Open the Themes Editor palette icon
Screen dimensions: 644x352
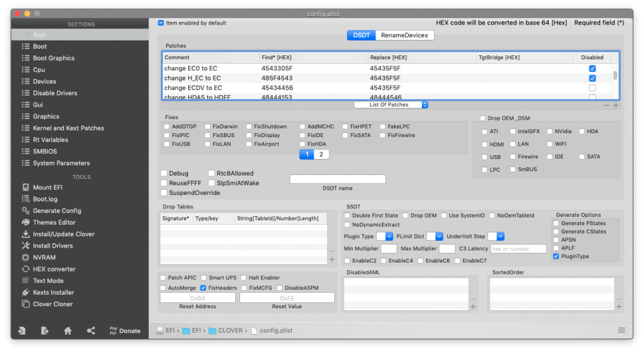[x=26, y=223]
